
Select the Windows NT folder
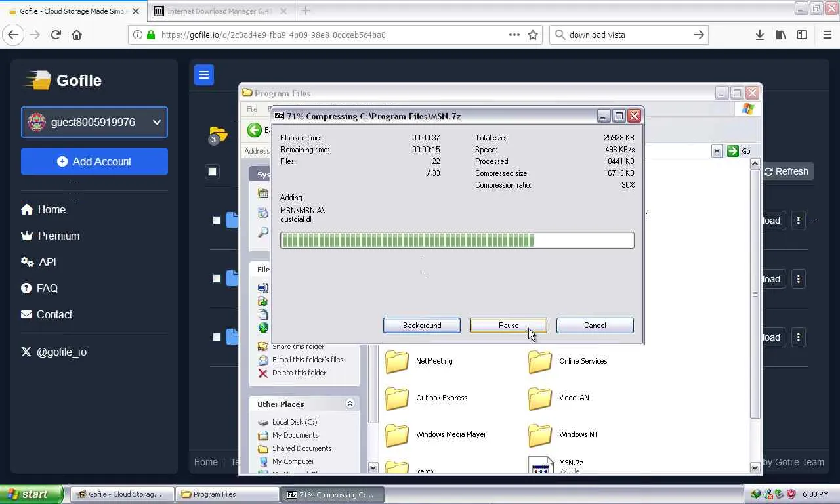(x=563, y=434)
